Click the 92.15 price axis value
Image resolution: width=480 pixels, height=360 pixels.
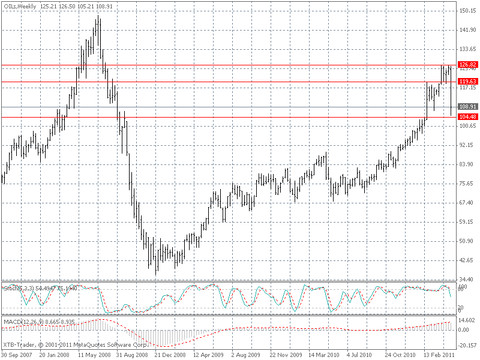coord(468,145)
